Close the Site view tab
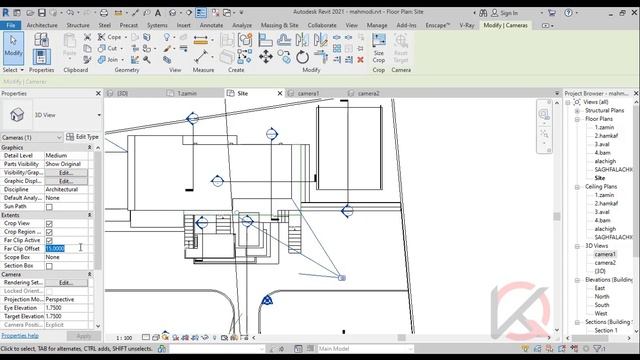This screenshot has height=360, width=640. tap(280, 93)
